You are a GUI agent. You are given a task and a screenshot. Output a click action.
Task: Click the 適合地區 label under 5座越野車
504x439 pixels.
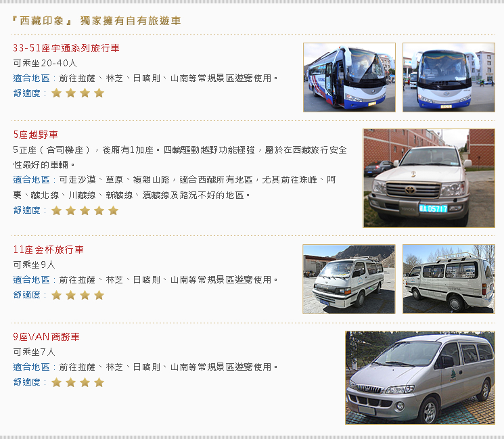pos(32,180)
